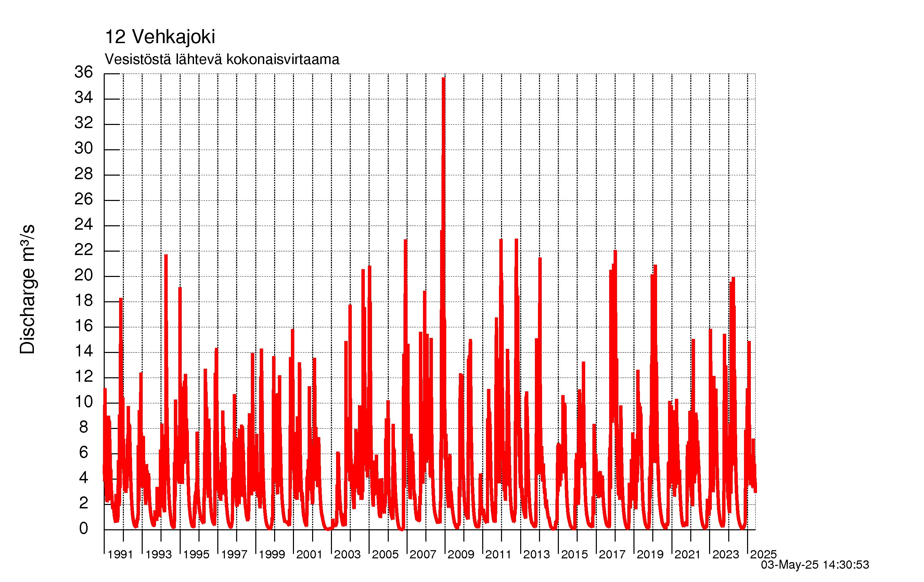Click x-axis year label 2009
Image resolution: width=924 pixels, height=582 pixels.
click(461, 555)
